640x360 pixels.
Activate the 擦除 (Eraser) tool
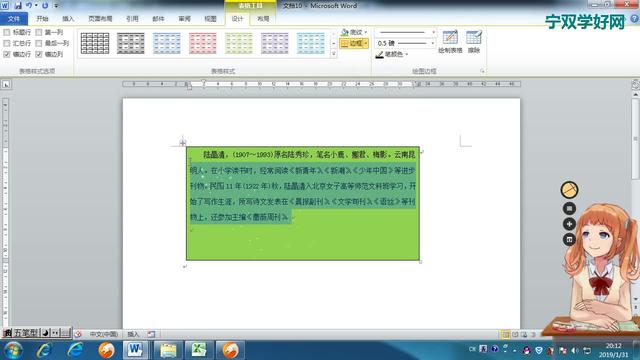coord(474,42)
